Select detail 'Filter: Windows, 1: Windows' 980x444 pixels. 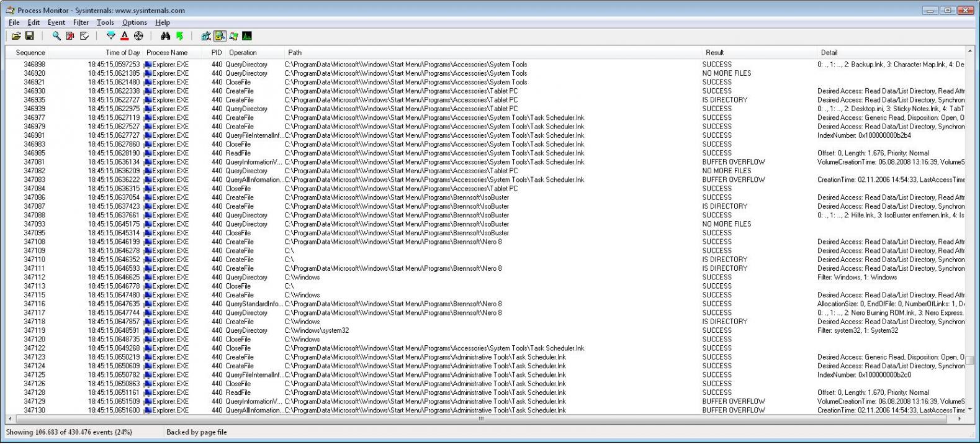(x=857, y=278)
